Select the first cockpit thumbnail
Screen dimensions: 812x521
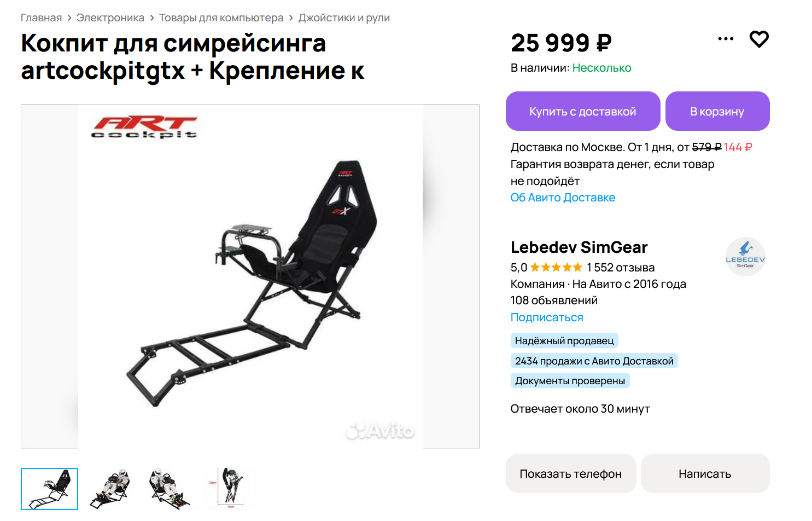coord(49,489)
